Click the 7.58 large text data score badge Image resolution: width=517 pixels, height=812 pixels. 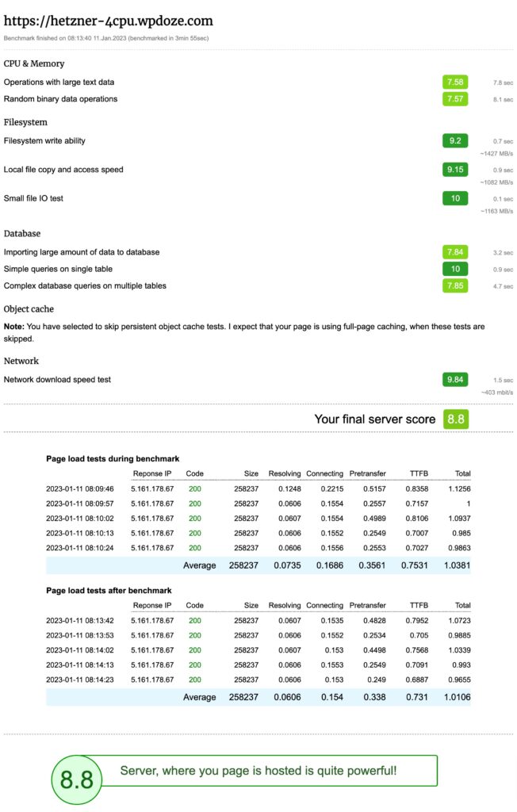coord(455,82)
